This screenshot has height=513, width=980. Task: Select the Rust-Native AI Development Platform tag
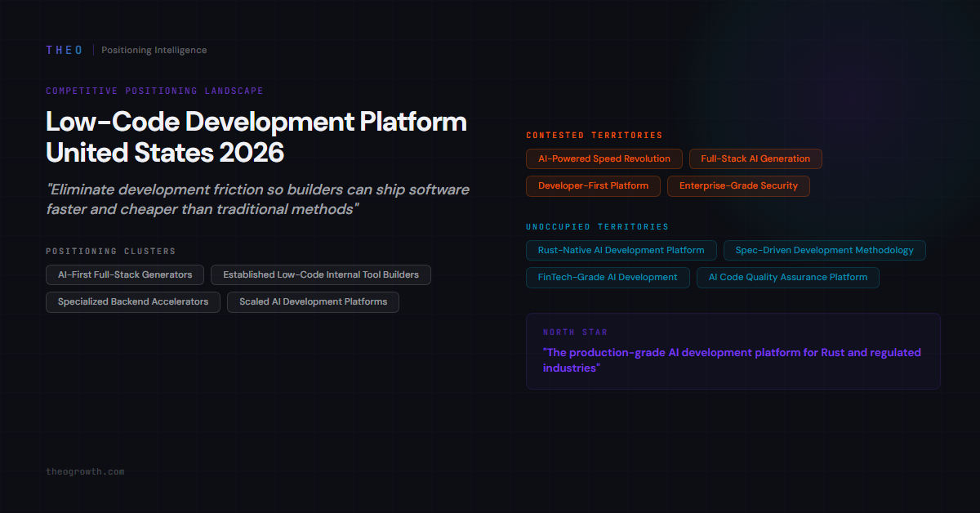[x=621, y=250]
